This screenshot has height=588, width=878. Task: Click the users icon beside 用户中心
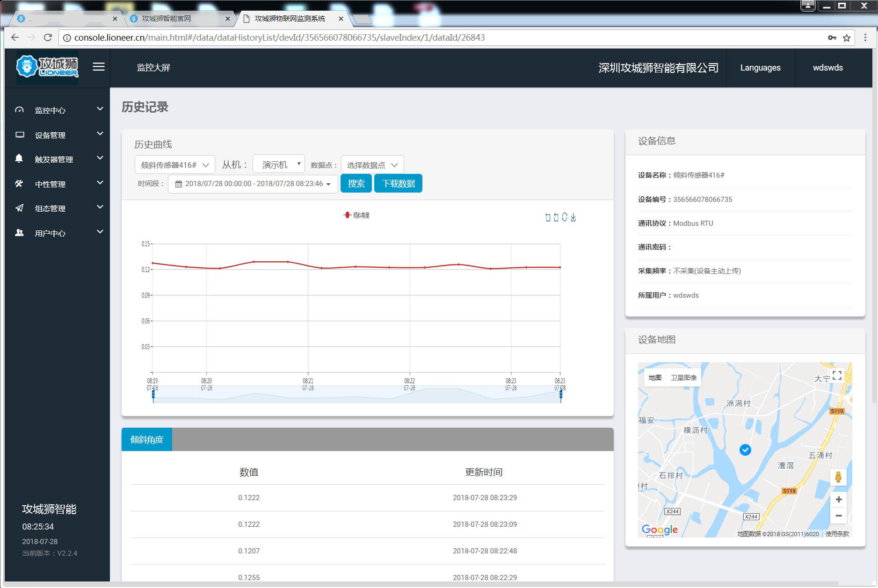tap(19, 232)
